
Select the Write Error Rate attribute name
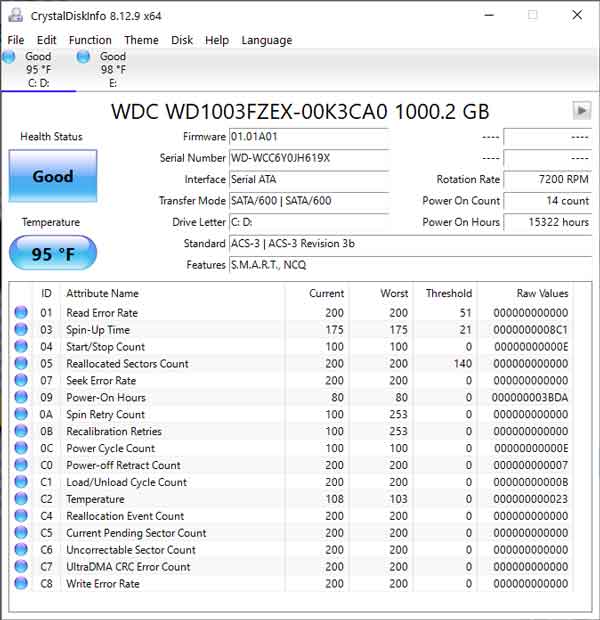point(103,584)
